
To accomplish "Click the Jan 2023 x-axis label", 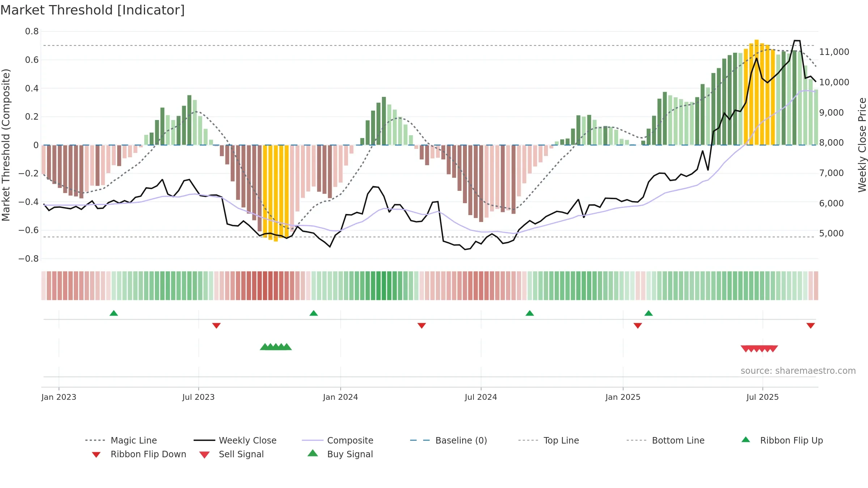I will pyautogui.click(x=59, y=397).
